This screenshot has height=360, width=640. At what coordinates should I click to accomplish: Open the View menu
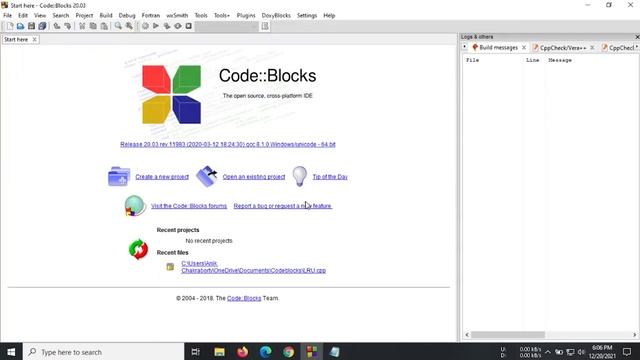[40, 16]
